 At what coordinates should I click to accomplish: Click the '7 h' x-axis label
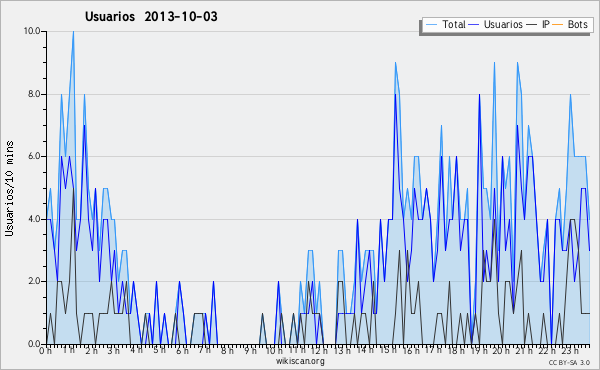(x=205, y=350)
